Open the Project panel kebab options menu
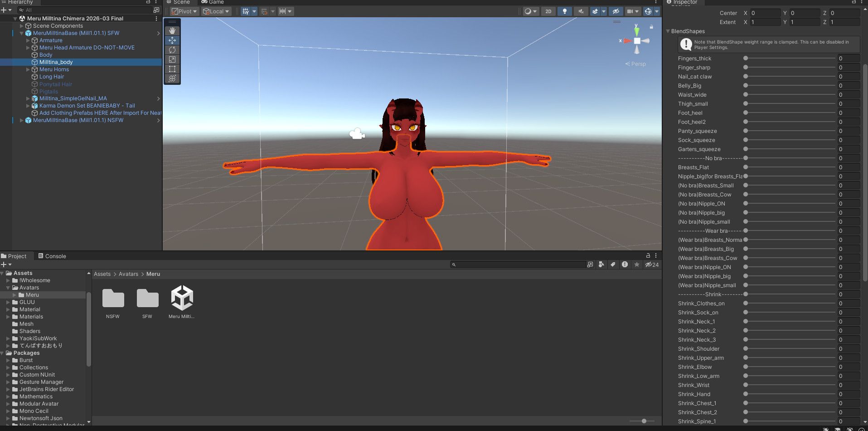The image size is (868, 431). (x=655, y=256)
